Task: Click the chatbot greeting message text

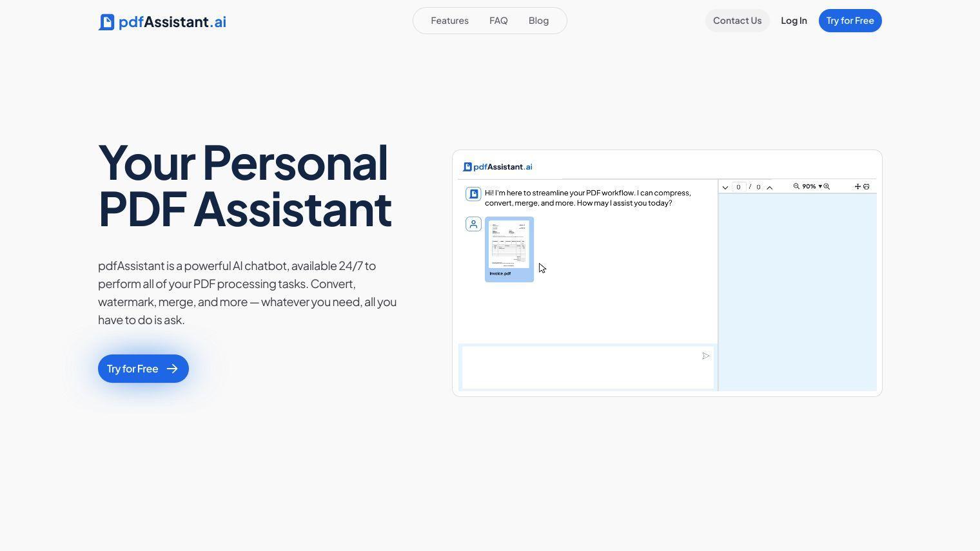Action: [587, 198]
